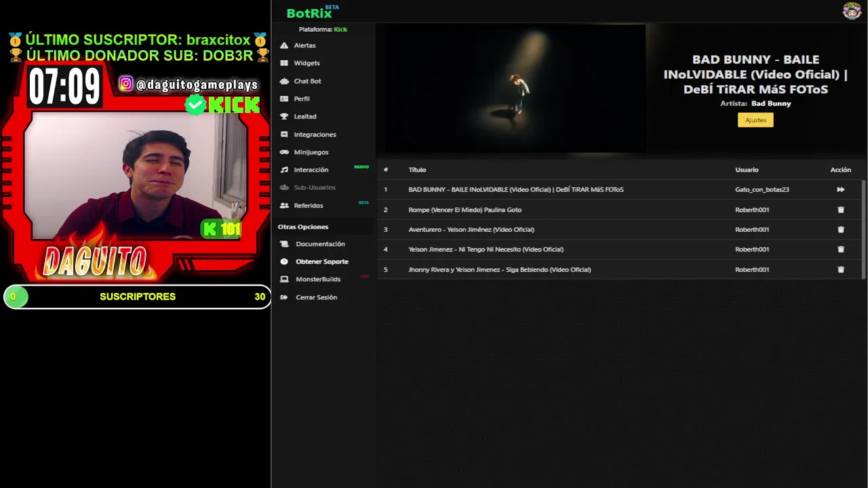Select Rompe (Vencer El Miedo) Paulina Goto

point(465,210)
